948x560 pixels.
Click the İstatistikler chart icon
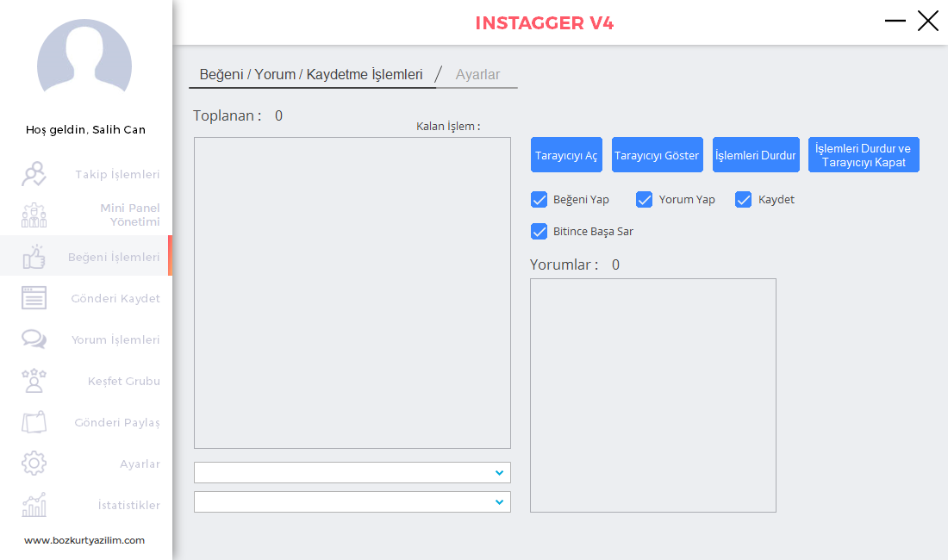pos(34,504)
